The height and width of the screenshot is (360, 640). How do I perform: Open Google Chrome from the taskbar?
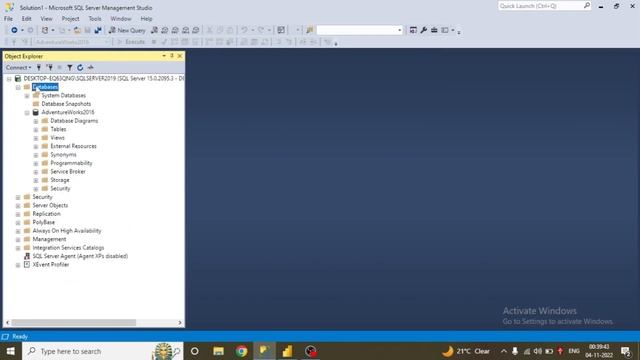coord(241,351)
